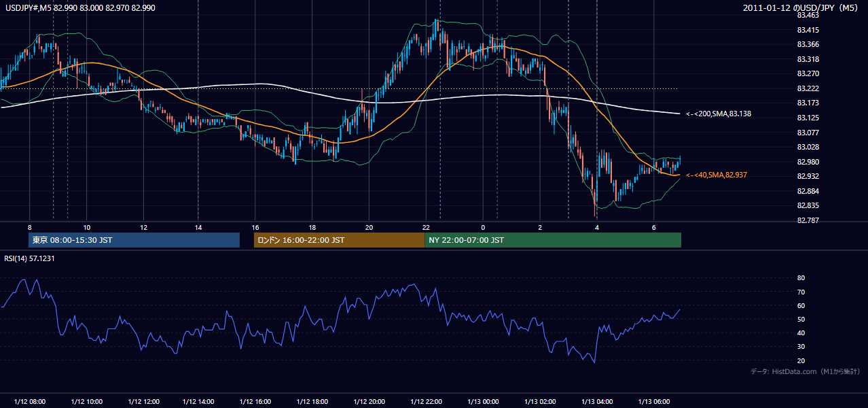Select the NY 22:00-07:00 JST session bar
868x408 pixels.
(553, 240)
